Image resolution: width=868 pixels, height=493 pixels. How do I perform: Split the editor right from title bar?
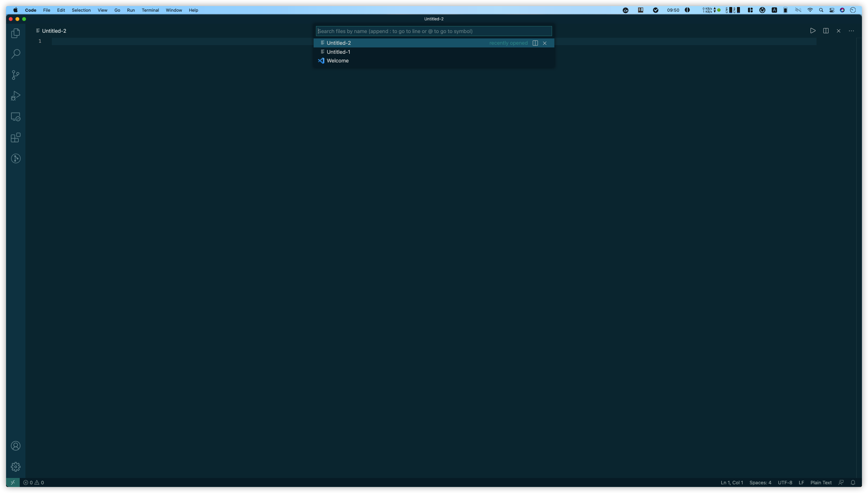point(826,31)
